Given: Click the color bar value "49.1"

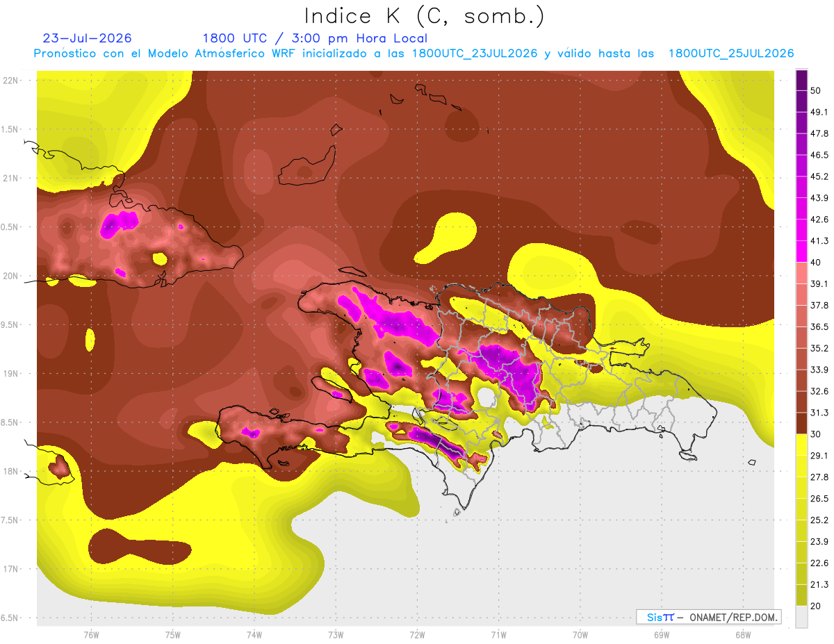Looking at the screenshot, I should coord(819,112).
